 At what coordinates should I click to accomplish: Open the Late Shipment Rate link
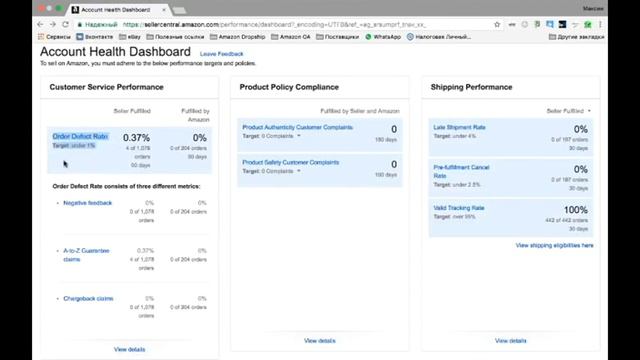coord(459,127)
